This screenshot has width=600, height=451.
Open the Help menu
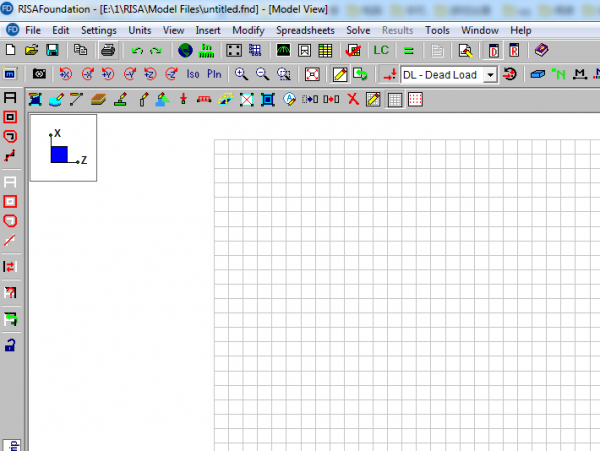pos(520,30)
